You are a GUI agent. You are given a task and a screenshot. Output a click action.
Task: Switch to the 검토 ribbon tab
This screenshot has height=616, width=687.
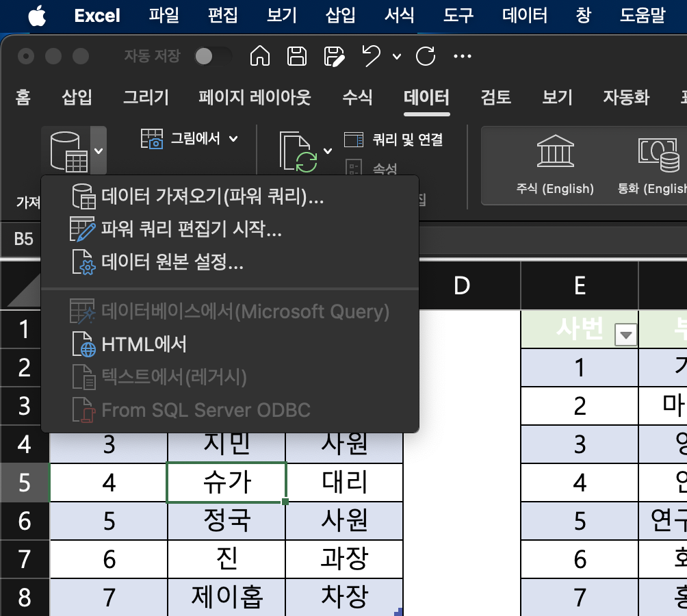coord(495,97)
